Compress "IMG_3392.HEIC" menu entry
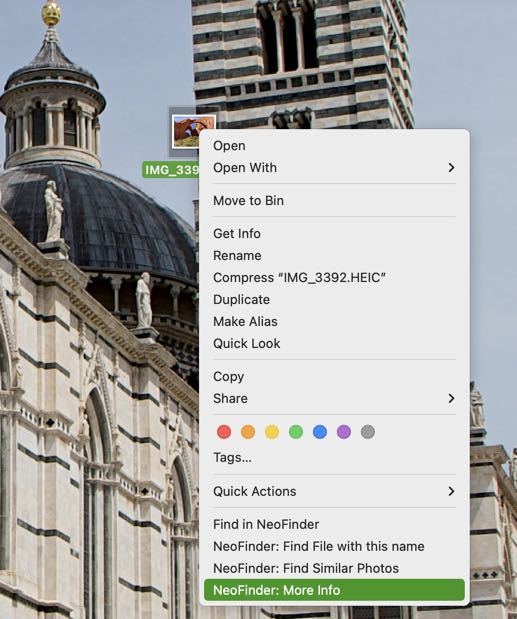The width and height of the screenshot is (517, 619). click(x=334, y=278)
